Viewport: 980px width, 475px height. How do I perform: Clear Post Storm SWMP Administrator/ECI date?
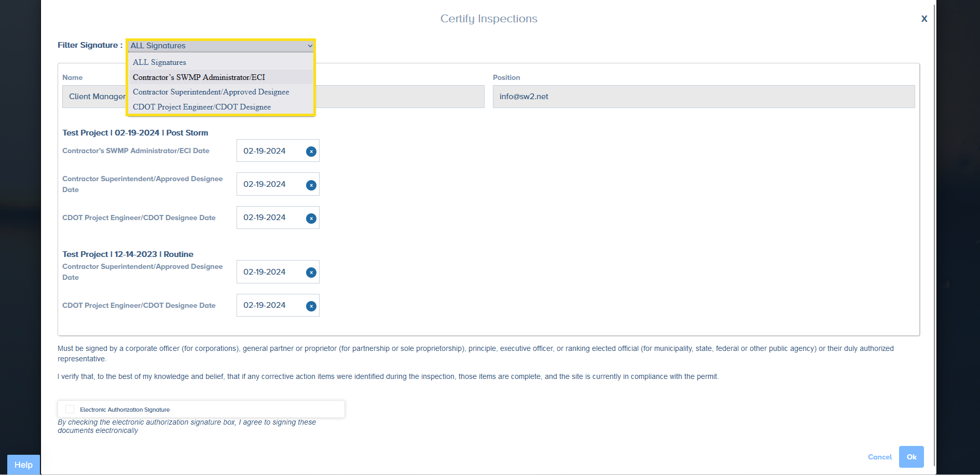(x=311, y=152)
